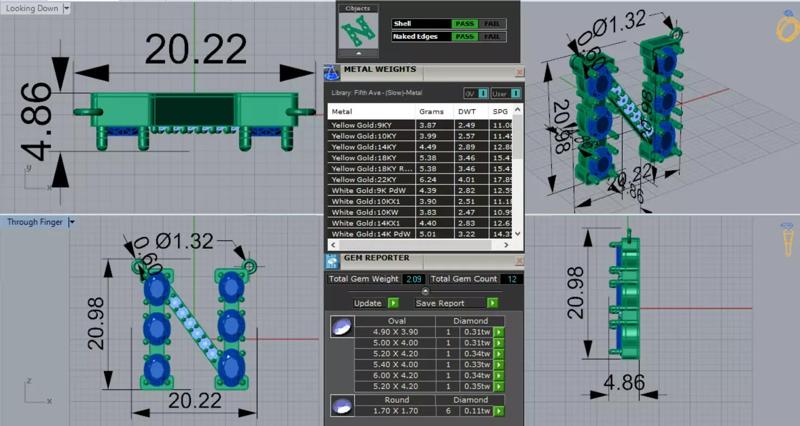This screenshot has height=426, width=800.
Task: Click green arrow for 1.70 X 1.70 round
Action: point(498,411)
